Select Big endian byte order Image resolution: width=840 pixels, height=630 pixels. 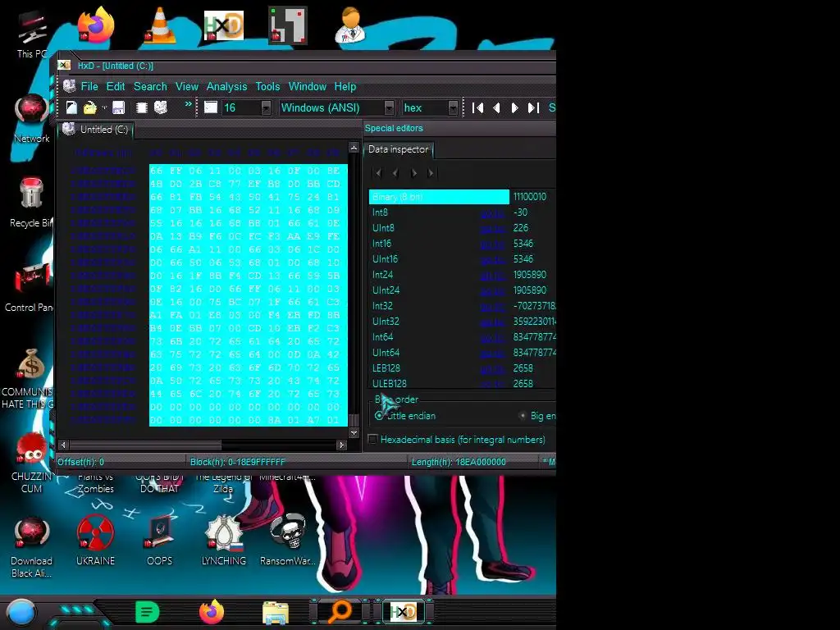pyautogui.click(x=536, y=416)
